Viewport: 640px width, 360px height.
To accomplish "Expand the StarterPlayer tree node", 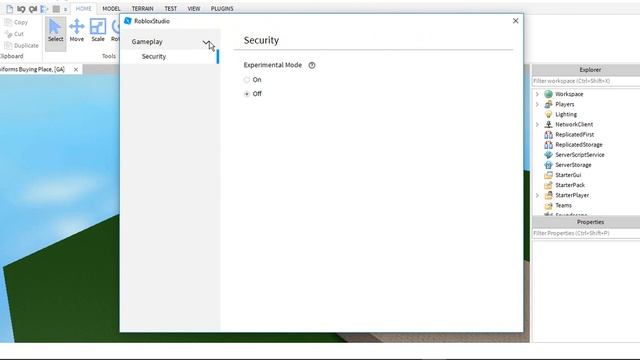I will tap(537, 195).
